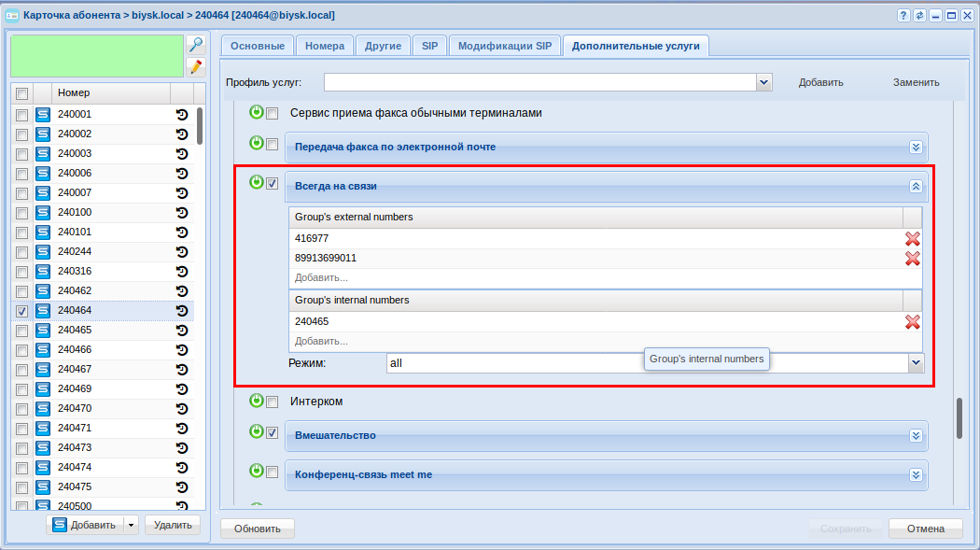Screen dimensions: 980x550
Task: Open the Профиль услуг dropdown
Action: point(764,82)
